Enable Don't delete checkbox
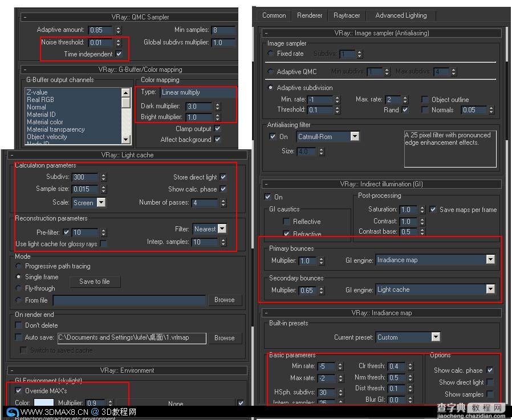The image size is (512, 420). [x=19, y=325]
